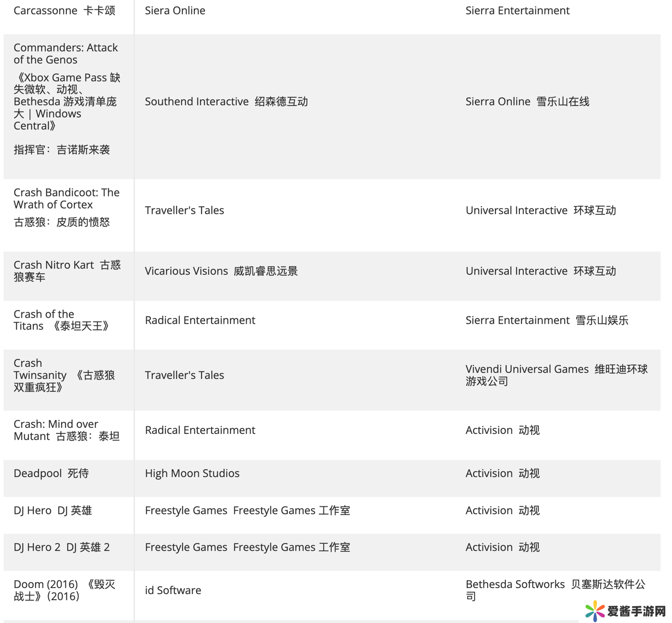
Task: Select Commanders: Attack of the Genos title
Action: pos(65,54)
